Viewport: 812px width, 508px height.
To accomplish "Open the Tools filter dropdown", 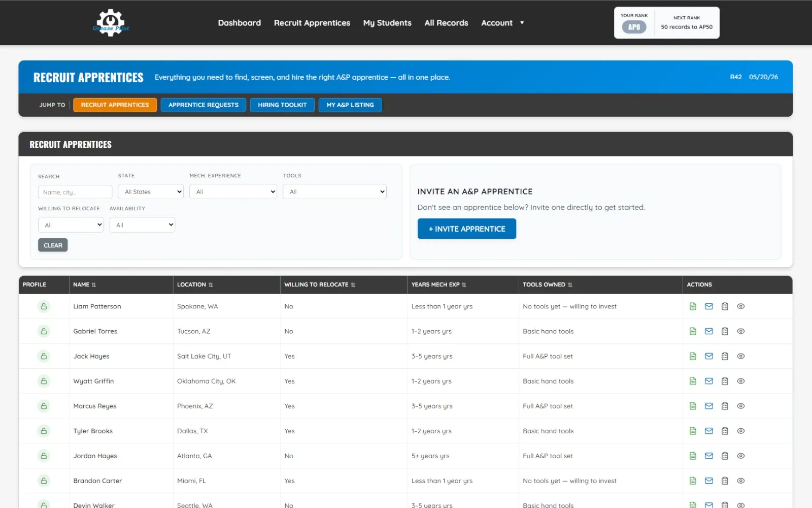I will tap(334, 192).
